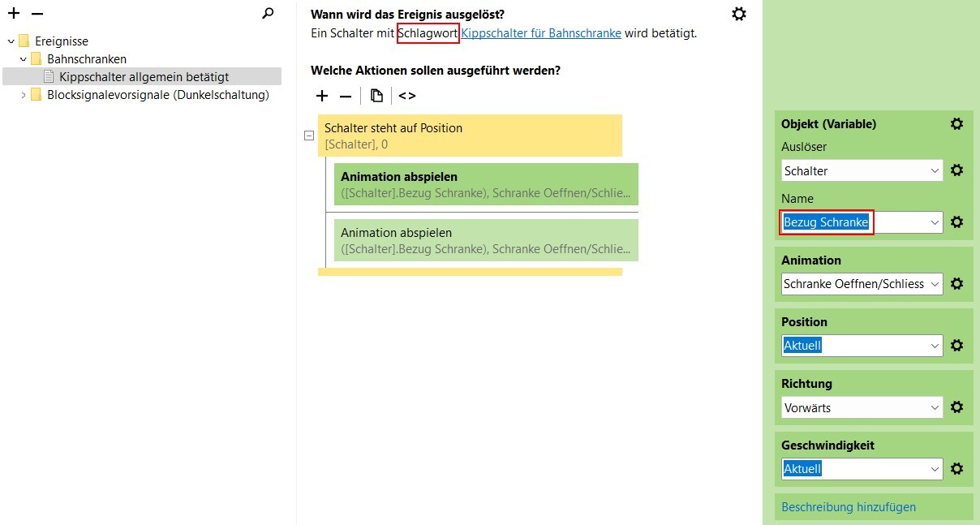Viewport: 980px width, 525px height.
Task: Select the second Animation abspielen action
Action: pyautogui.click(x=486, y=240)
